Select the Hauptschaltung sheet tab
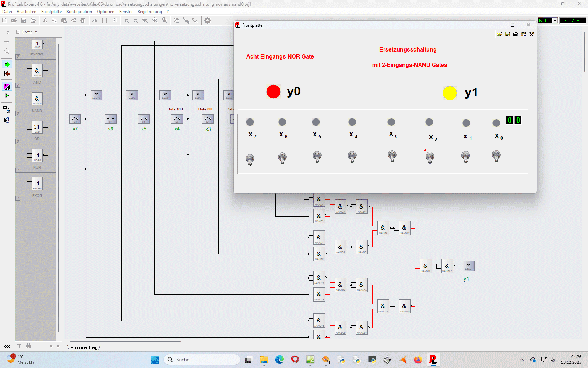The width and height of the screenshot is (588, 368). click(x=84, y=348)
